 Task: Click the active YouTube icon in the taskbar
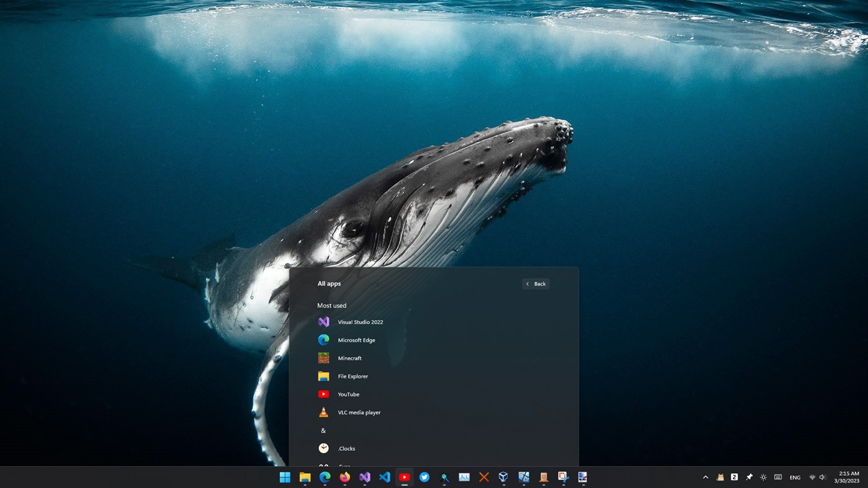click(404, 477)
